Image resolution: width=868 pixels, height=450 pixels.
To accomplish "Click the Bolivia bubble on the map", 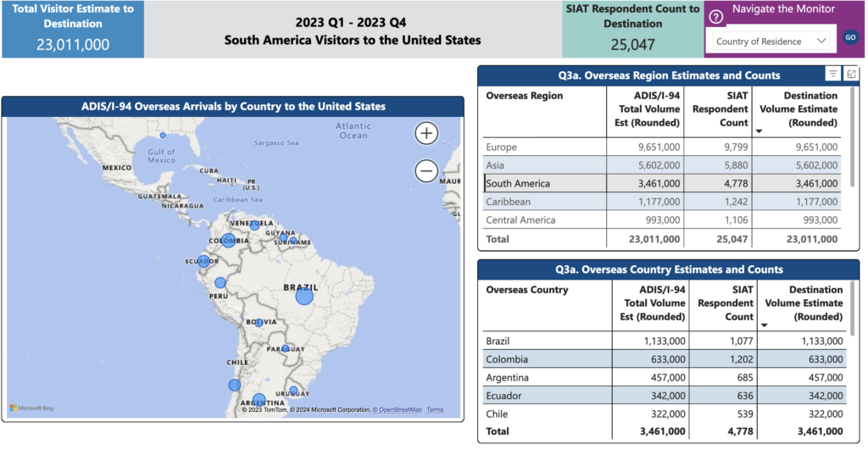I will point(259,323).
